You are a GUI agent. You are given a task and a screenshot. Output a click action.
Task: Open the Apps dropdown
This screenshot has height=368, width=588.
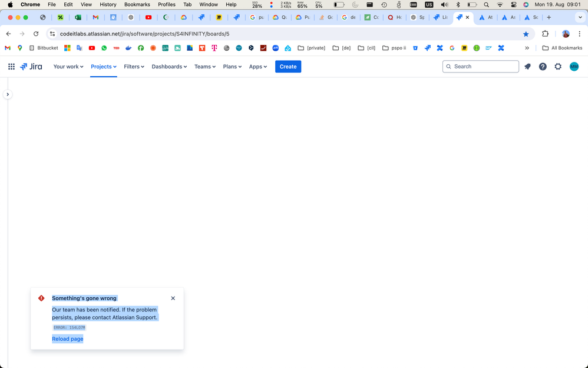tap(258, 67)
